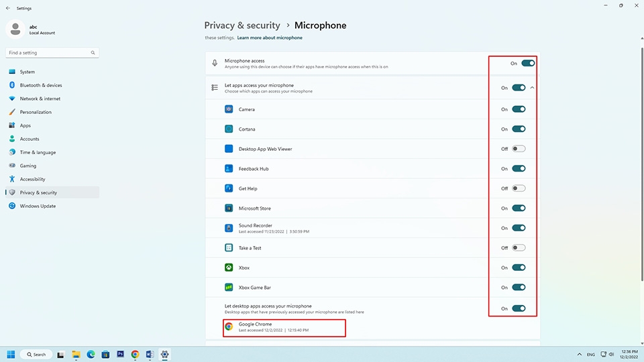Click the Xbox Game Bar app icon
The width and height of the screenshot is (644, 362).
tap(229, 288)
